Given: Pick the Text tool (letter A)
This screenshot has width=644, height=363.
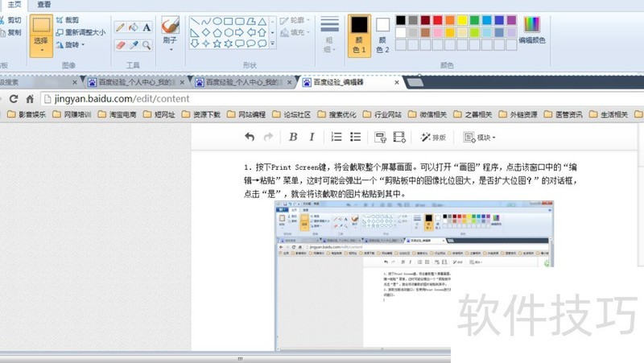Looking at the screenshot, I should (147, 27).
